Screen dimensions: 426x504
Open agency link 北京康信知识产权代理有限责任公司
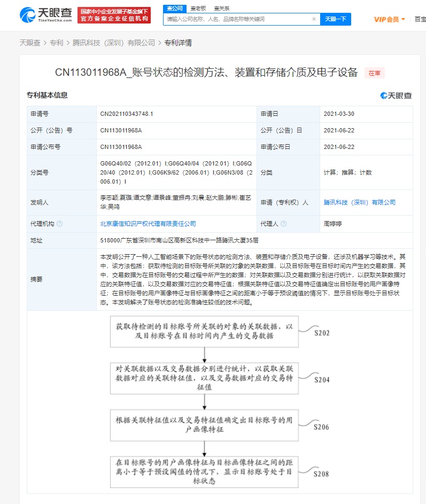point(148,224)
